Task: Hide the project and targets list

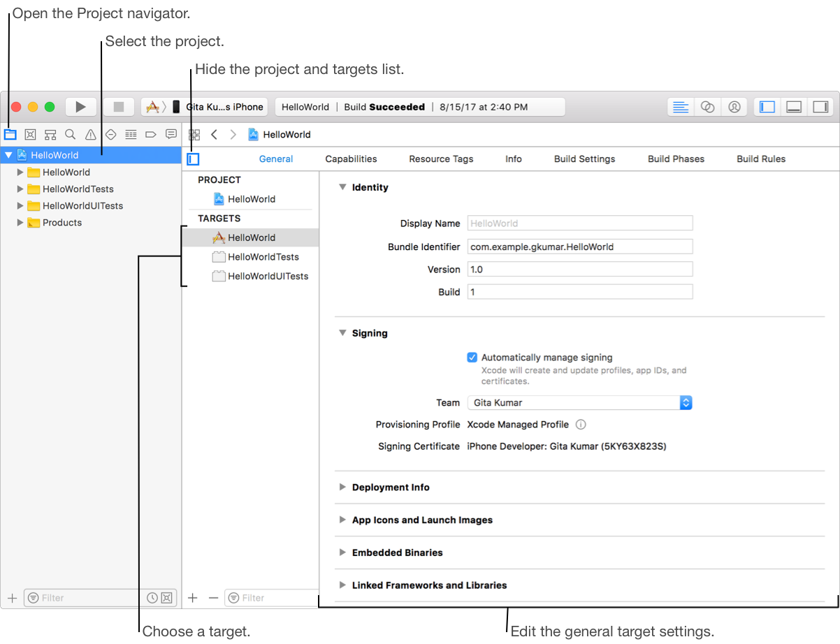Action: [x=194, y=159]
